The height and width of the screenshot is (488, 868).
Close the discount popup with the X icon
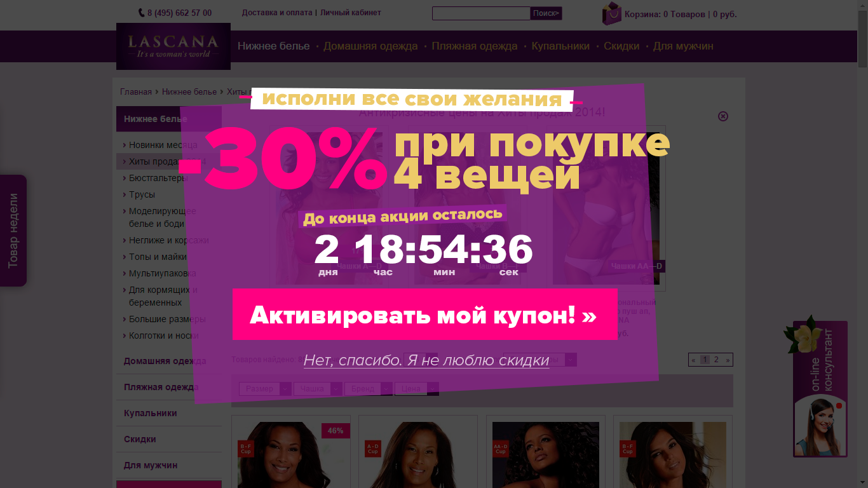pyautogui.click(x=723, y=116)
